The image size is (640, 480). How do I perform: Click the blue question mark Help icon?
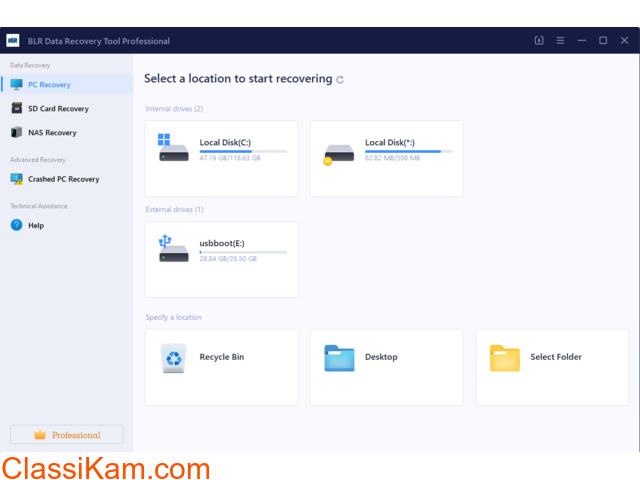pos(16,225)
